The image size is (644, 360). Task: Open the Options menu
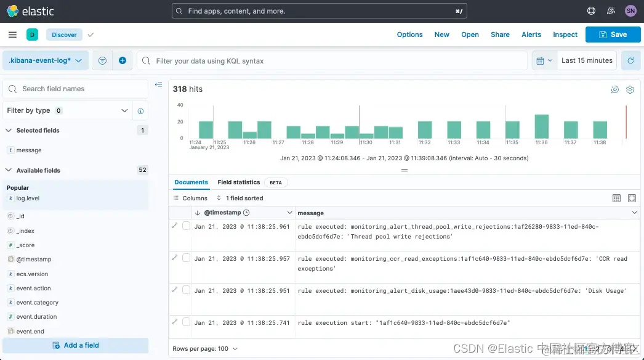click(x=409, y=35)
